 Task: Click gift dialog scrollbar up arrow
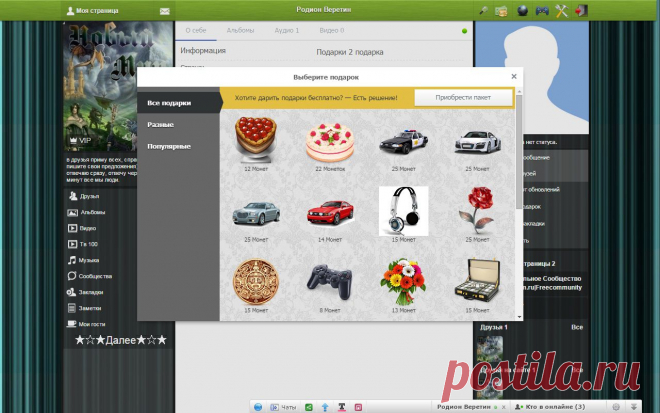pos(519,91)
